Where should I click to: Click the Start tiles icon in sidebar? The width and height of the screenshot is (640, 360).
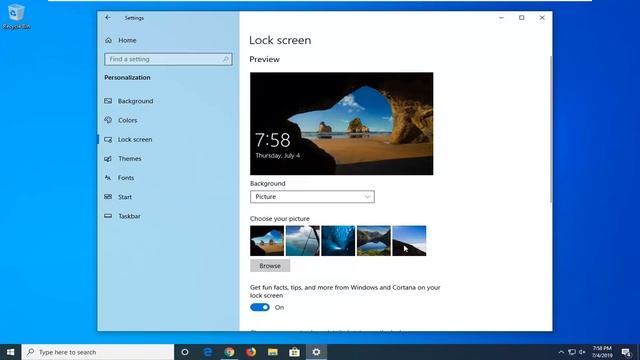(x=108, y=197)
